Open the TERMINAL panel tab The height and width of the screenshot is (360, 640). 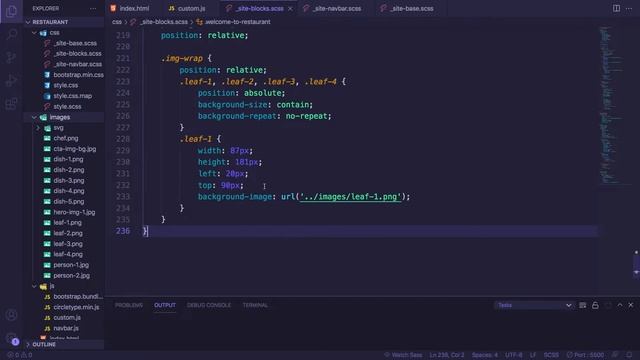point(255,305)
